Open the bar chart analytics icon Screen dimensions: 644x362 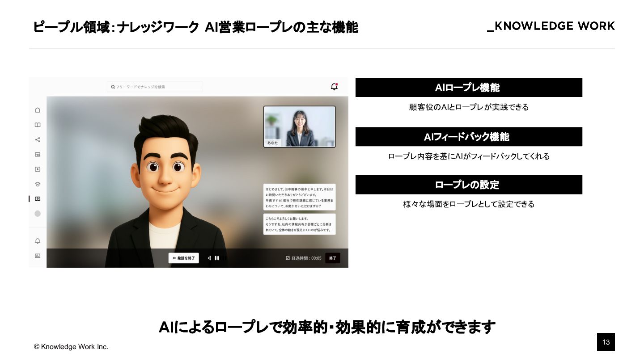click(x=38, y=256)
